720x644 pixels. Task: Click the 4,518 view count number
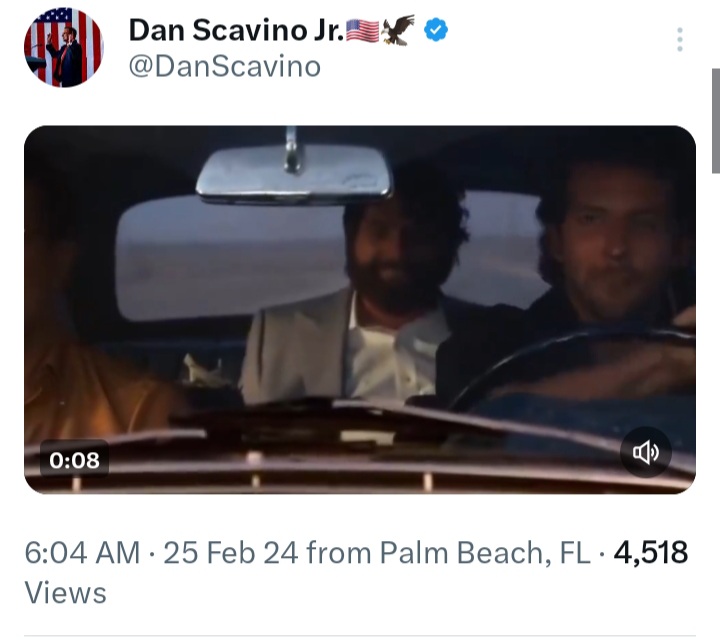click(651, 552)
